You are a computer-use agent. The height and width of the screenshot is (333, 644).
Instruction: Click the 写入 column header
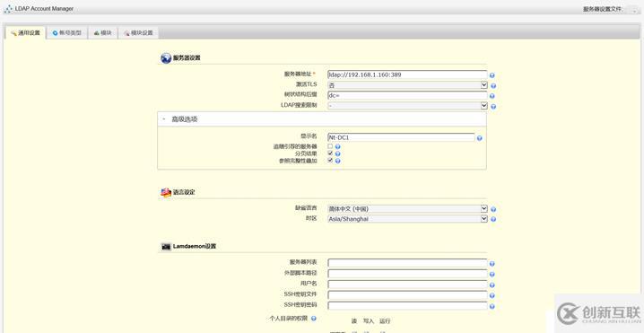coord(369,321)
